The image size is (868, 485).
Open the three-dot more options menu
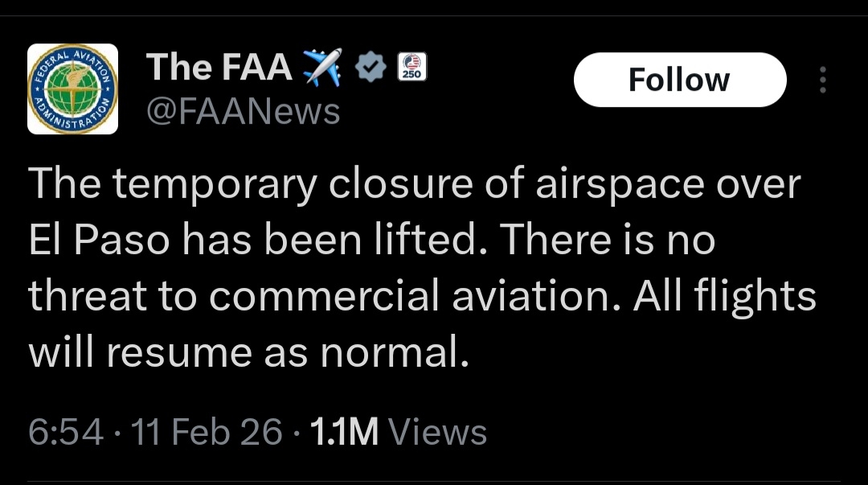pos(822,80)
